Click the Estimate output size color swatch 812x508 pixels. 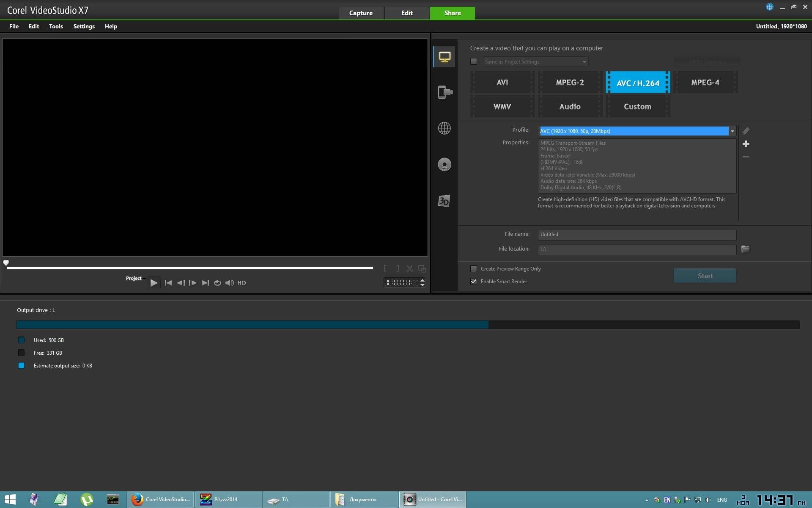pyautogui.click(x=21, y=365)
